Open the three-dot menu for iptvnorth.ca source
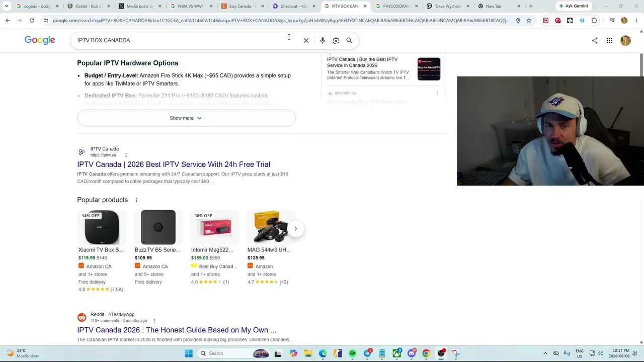Viewport: 644px width, 362px height. [x=437, y=93]
